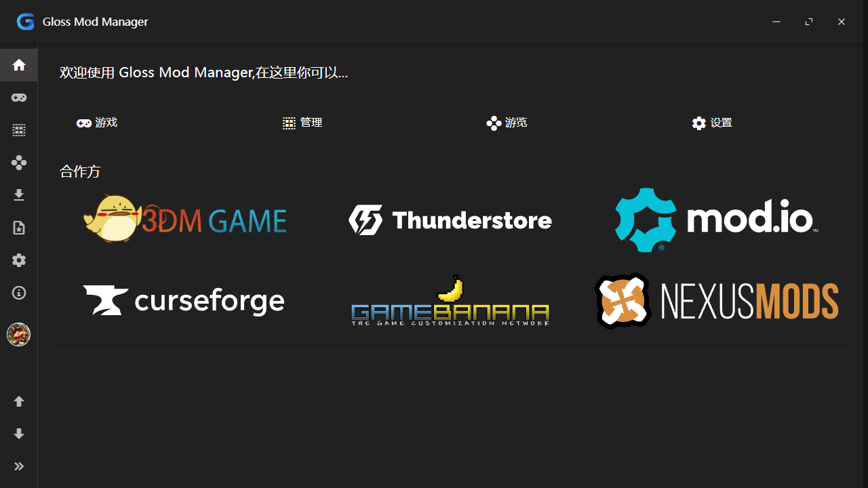868x488 pixels.
Task: Visit the GameBanana partner logo
Action: pyautogui.click(x=450, y=301)
